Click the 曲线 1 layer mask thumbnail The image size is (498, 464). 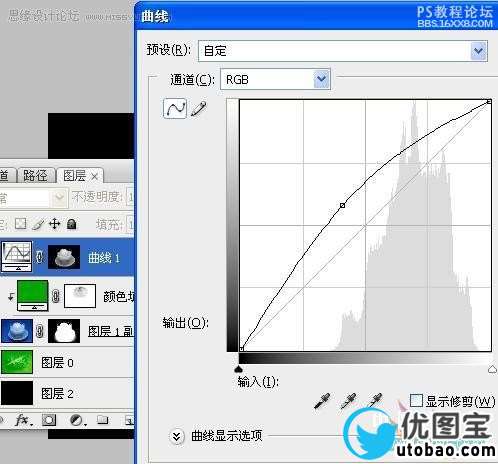[64, 257]
